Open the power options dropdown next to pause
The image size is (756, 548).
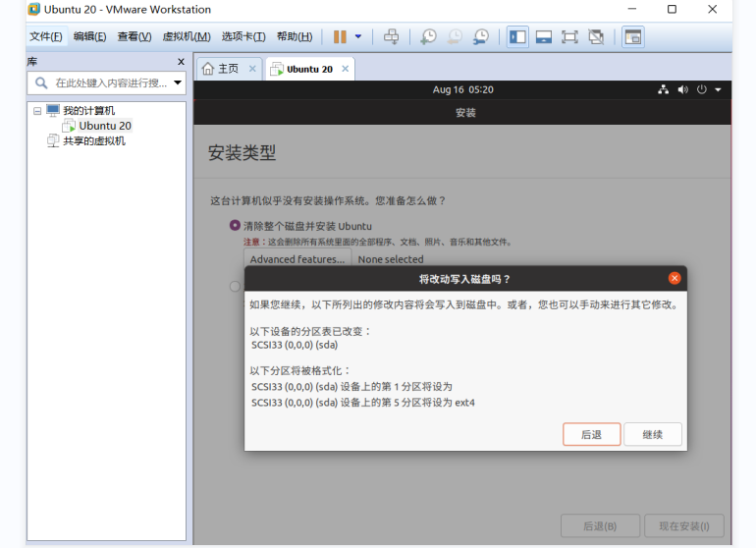tap(358, 36)
